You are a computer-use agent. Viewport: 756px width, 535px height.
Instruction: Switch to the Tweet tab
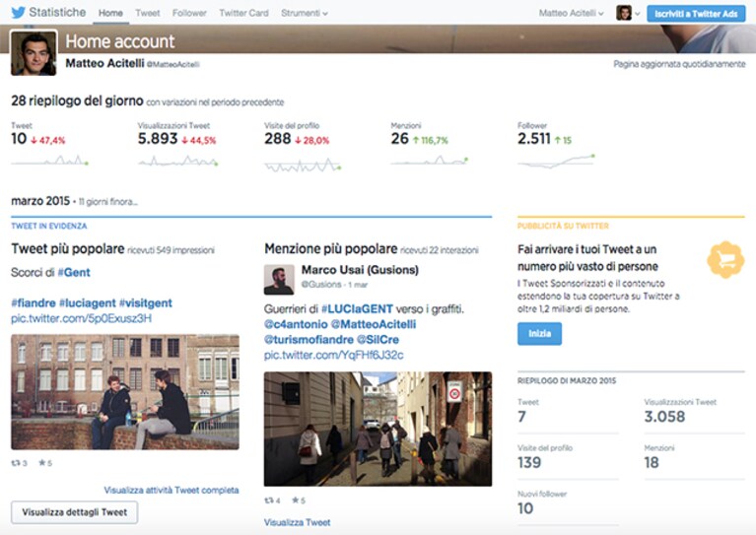point(148,13)
